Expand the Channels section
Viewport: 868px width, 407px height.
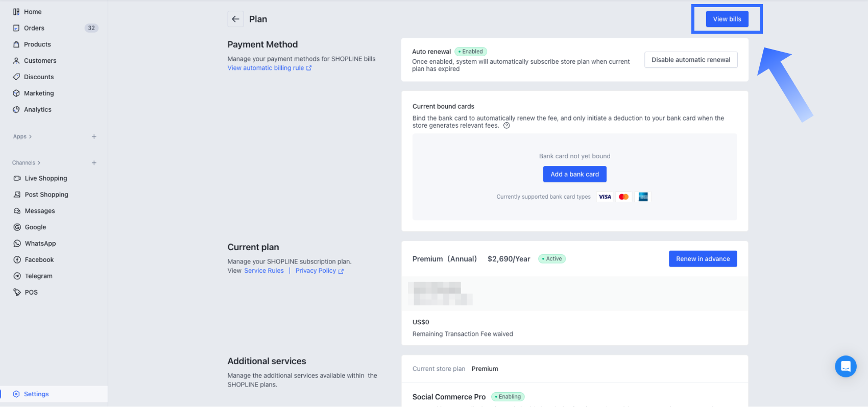point(26,163)
